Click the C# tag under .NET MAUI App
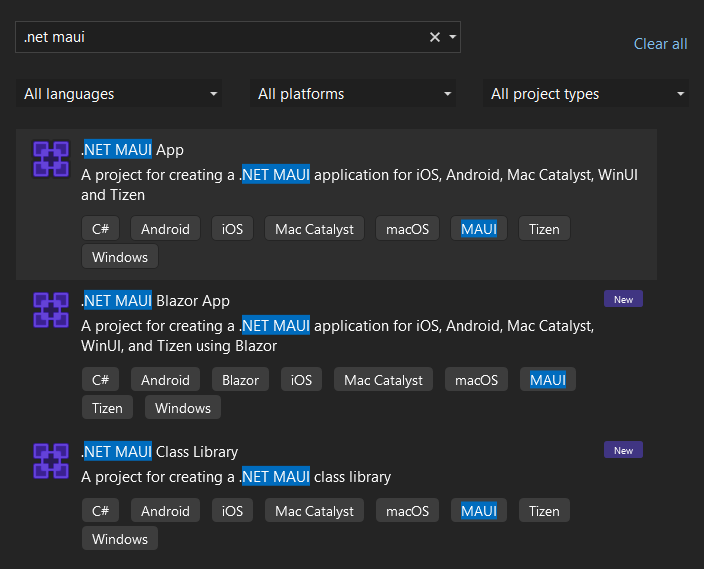 tap(101, 229)
